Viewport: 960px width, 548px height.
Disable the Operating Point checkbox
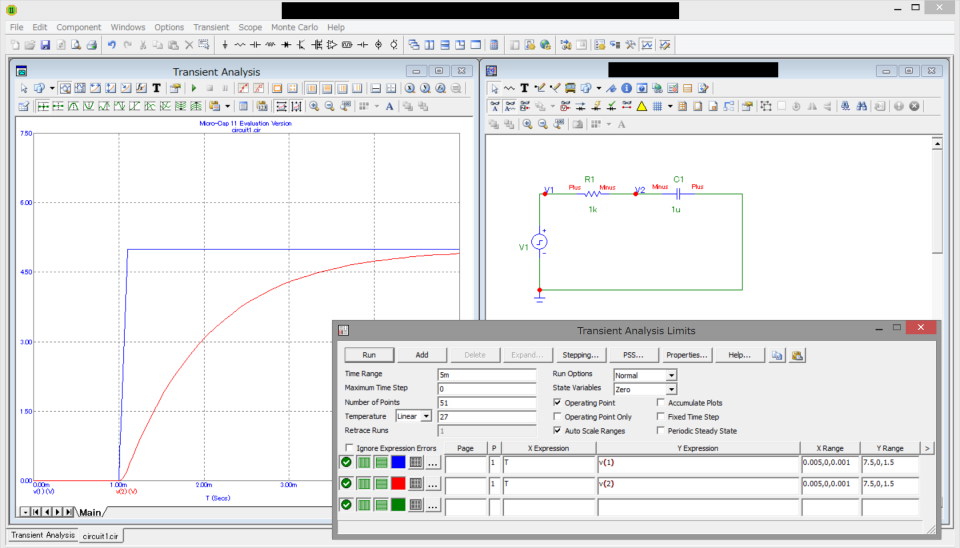558,403
